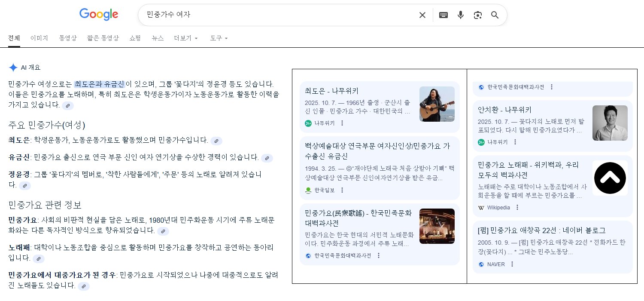
Task: Switch to the 뉴스 tab
Action: [x=158, y=38]
